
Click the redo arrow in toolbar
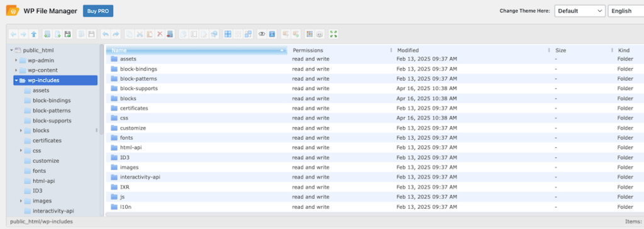(x=116, y=34)
